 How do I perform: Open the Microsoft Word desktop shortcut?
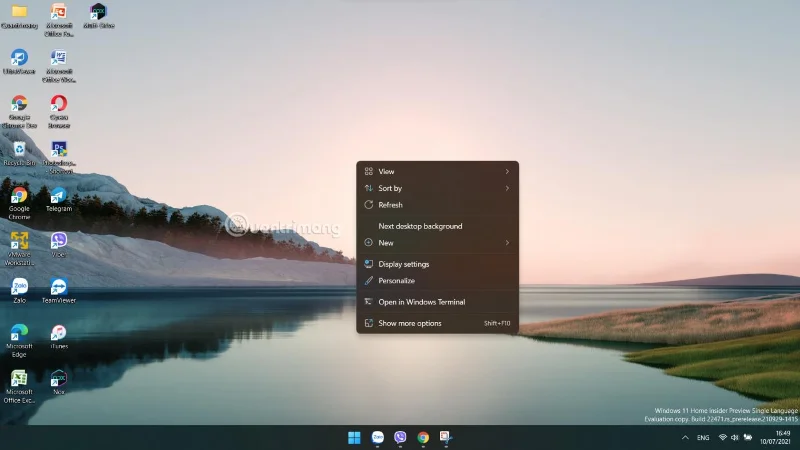pyautogui.click(x=59, y=65)
